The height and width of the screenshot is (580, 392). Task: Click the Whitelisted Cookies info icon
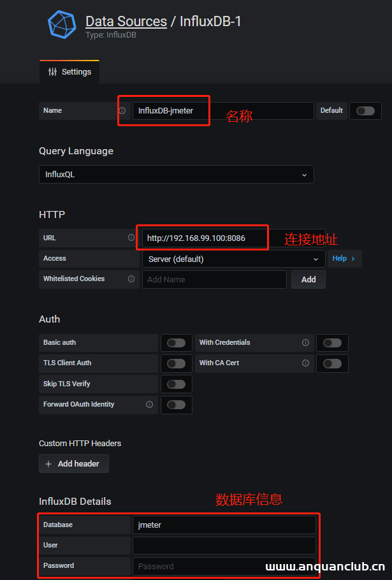tap(131, 279)
